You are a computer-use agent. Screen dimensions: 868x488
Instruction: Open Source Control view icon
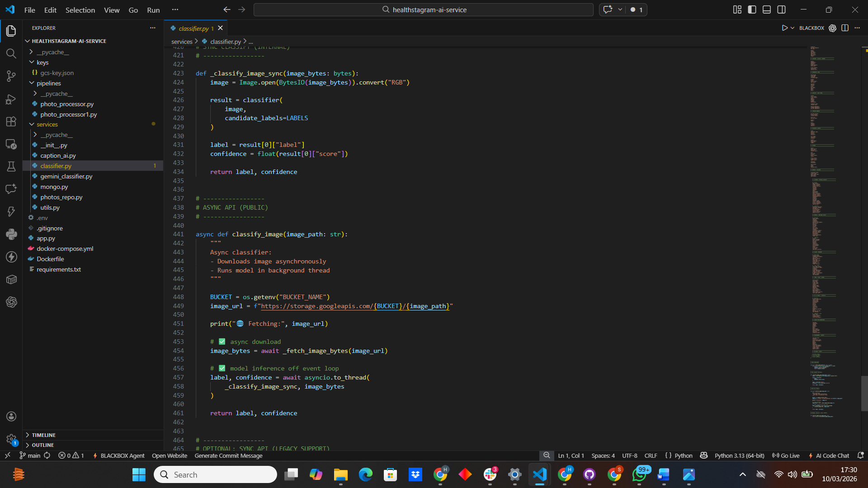click(11, 76)
